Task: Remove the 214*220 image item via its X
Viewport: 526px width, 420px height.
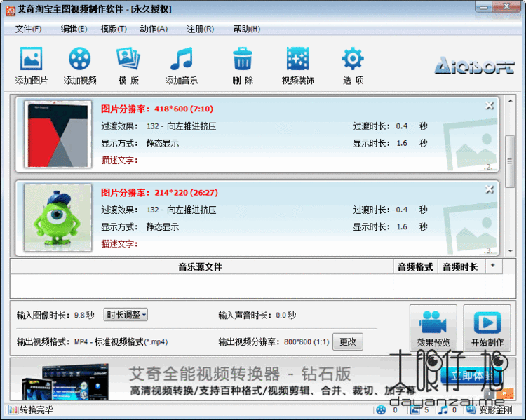Action: [x=490, y=189]
